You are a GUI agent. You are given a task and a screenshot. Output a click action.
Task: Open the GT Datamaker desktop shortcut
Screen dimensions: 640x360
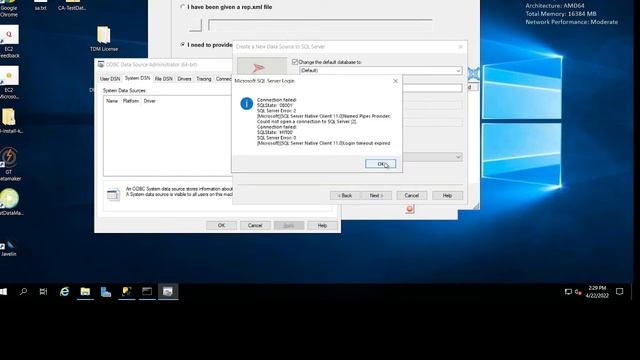click(9, 164)
